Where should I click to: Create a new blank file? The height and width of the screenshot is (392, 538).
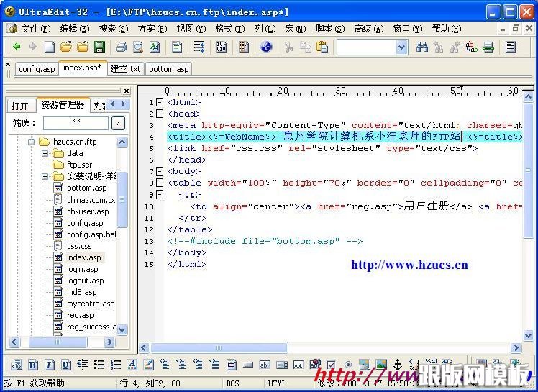click(x=50, y=47)
